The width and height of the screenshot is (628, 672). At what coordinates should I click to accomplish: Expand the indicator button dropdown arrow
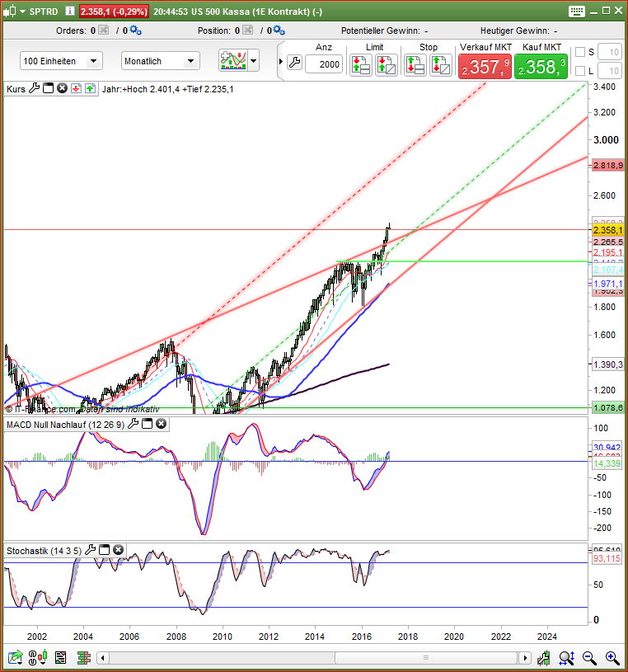254,60
